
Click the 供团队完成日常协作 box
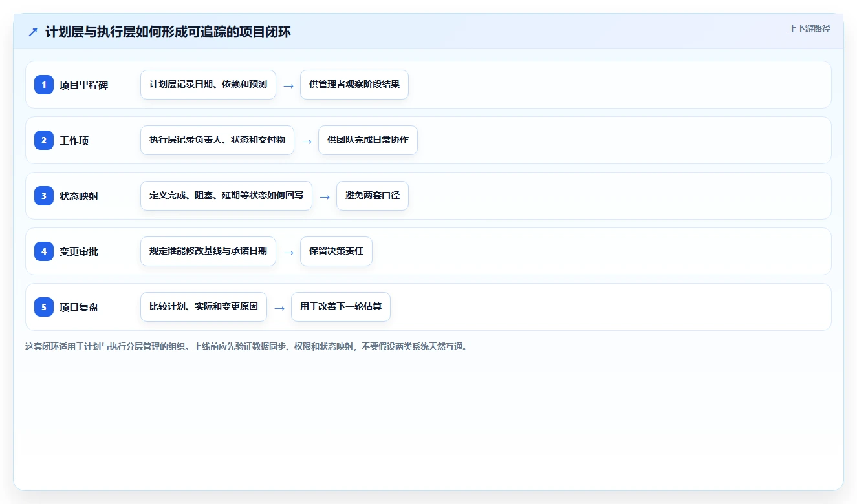point(368,140)
